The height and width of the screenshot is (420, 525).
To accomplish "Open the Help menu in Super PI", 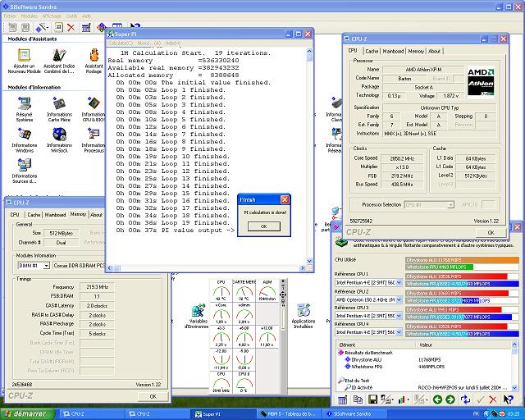I will pyautogui.click(x=172, y=43).
